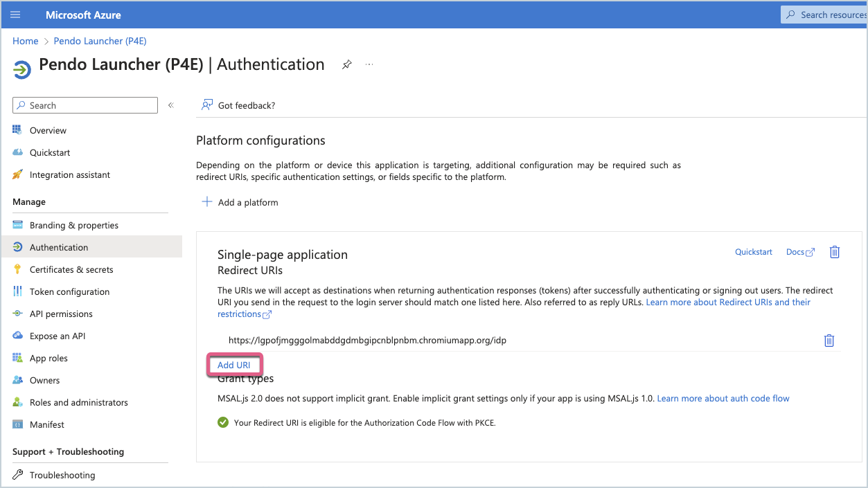
Task: Pin the Authentication page with pin icon
Action: [346, 64]
